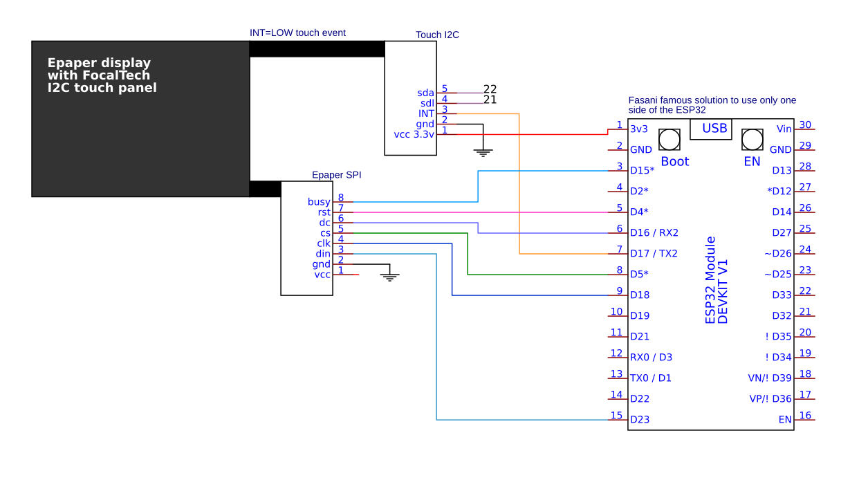Select the Touch I2C connector title
This screenshot has width=868, height=480.
click(x=437, y=35)
